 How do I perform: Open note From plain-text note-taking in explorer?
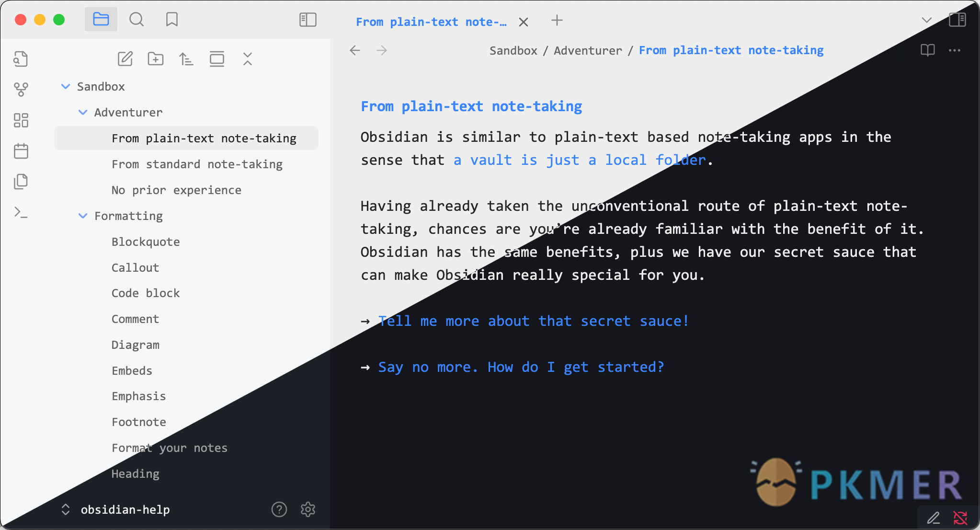[186, 138]
